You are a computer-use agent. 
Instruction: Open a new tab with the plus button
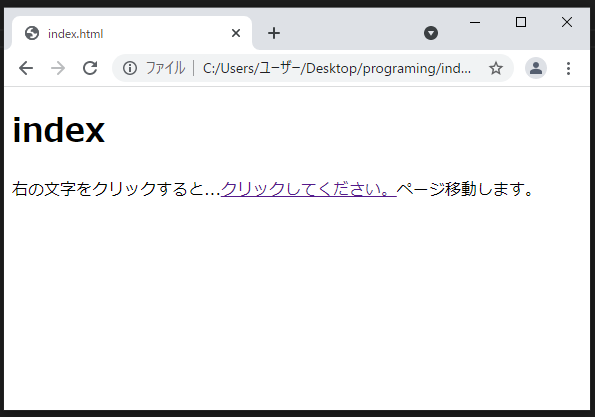[x=274, y=33]
